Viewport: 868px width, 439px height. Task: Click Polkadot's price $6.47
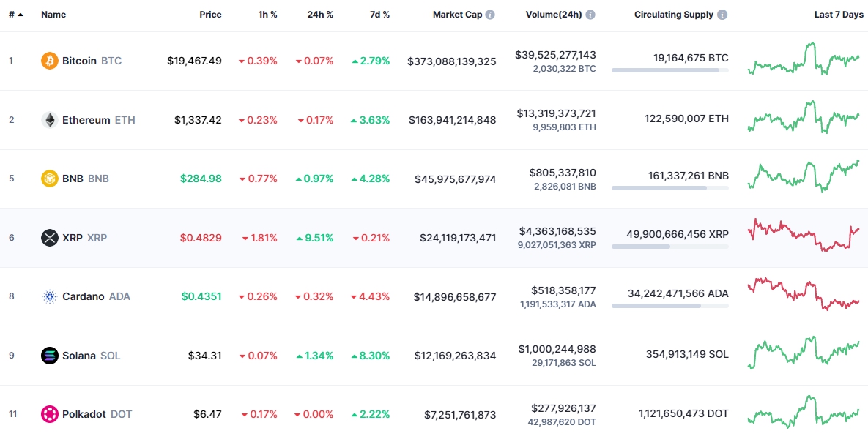[x=207, y=414]
